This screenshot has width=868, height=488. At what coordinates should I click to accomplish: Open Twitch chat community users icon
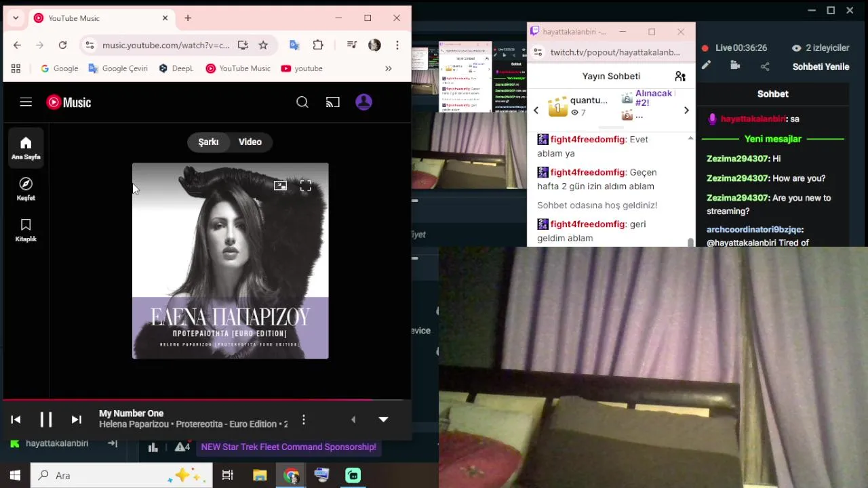coord(680,77)
